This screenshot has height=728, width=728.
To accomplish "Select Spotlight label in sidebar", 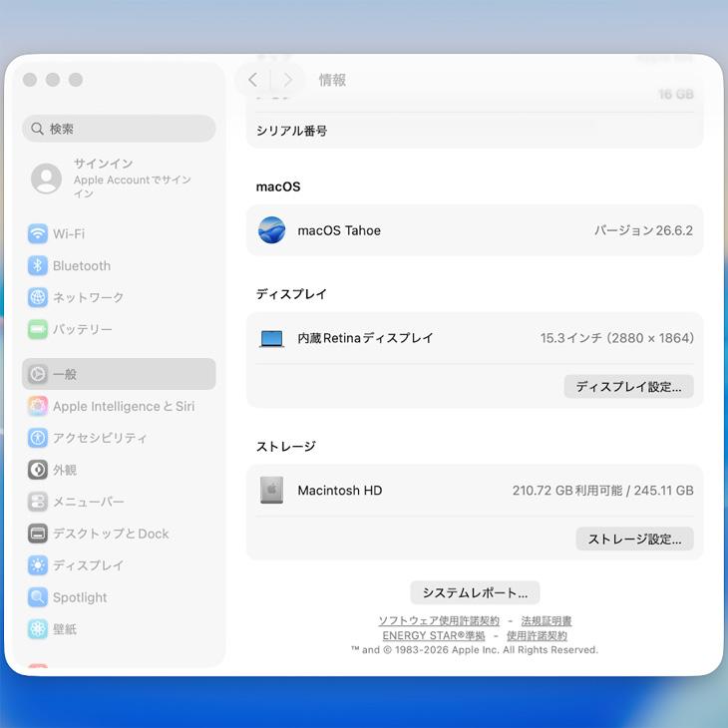I will tap(80, 597).
